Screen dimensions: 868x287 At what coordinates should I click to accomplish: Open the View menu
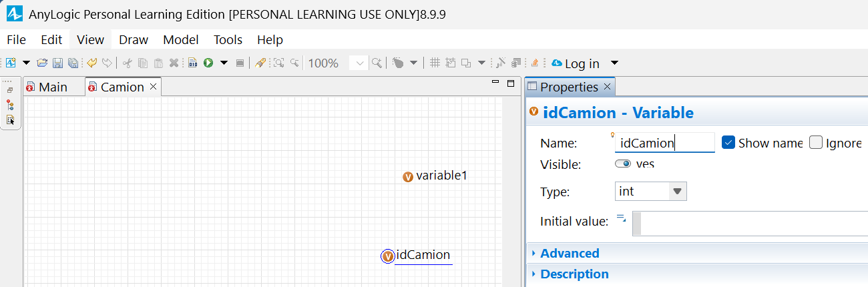(x=90, y=39)
